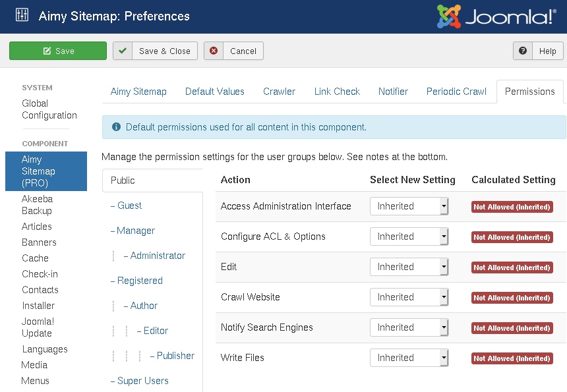
Task: Click the green checkmark on Save & Close
Action: click(123, 51)
